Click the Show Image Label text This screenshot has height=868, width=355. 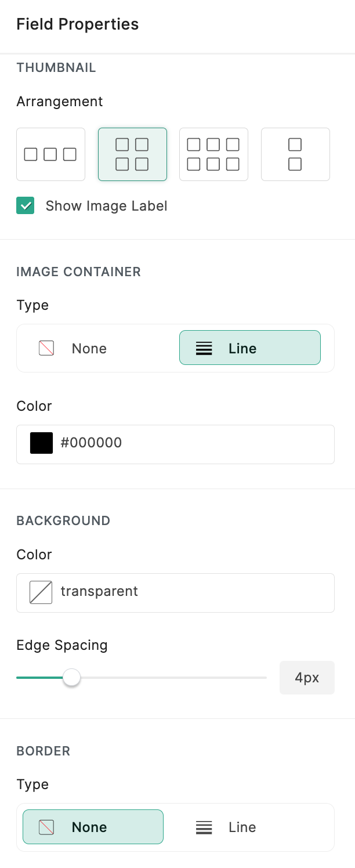click(106, 206)
